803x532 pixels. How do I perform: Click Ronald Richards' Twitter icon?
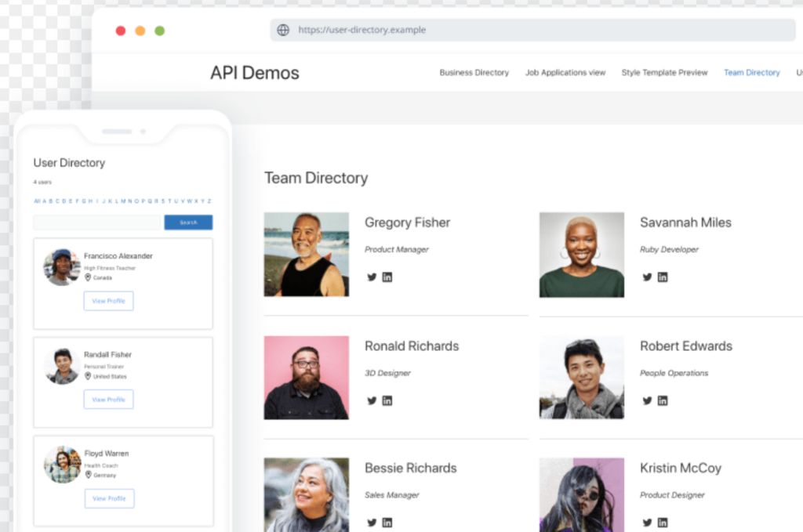(x=372, y=400)
